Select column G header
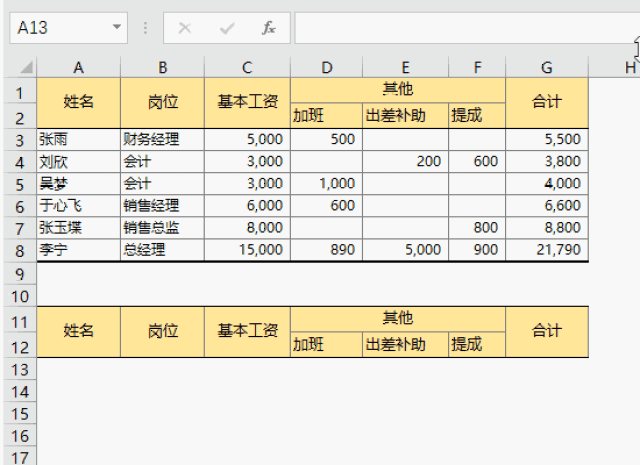Viewport: 640px width, 465px height. [x=547, y=67]
